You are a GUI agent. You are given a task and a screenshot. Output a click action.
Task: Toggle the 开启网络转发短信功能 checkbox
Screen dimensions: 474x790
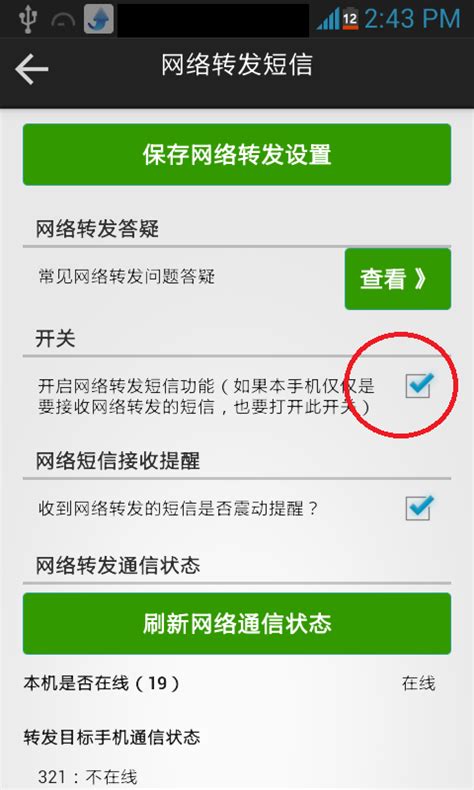[419, 385]
